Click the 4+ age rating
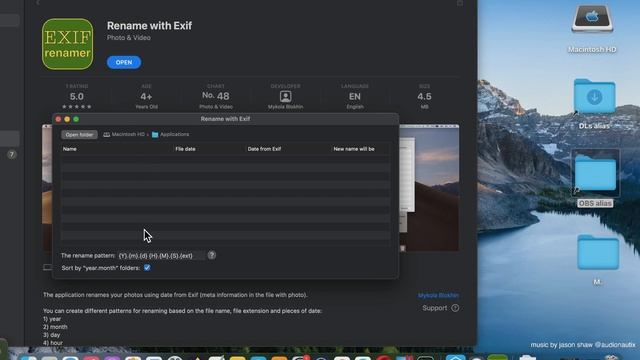This screenshot has width=640, height=360. [146, 97]
